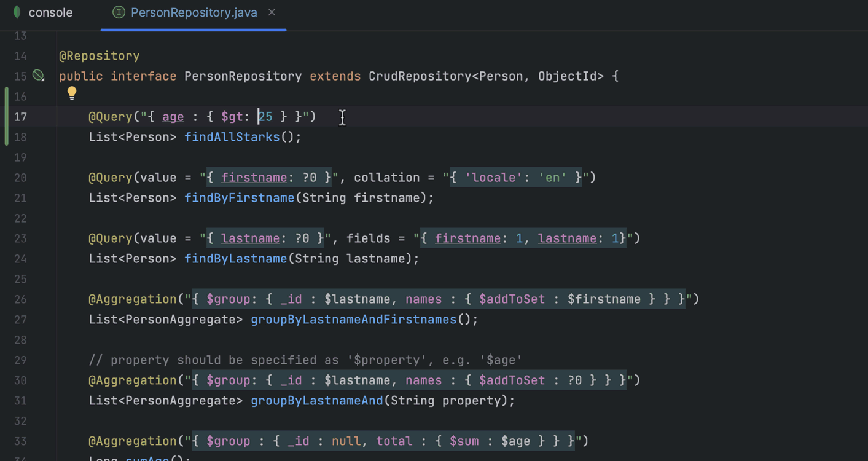The height and width of the screenshot is (461, 868).
Task: Click the interface icon on PersonRepository.java tab
Action: pyautogui.click(x=119, y=12)
